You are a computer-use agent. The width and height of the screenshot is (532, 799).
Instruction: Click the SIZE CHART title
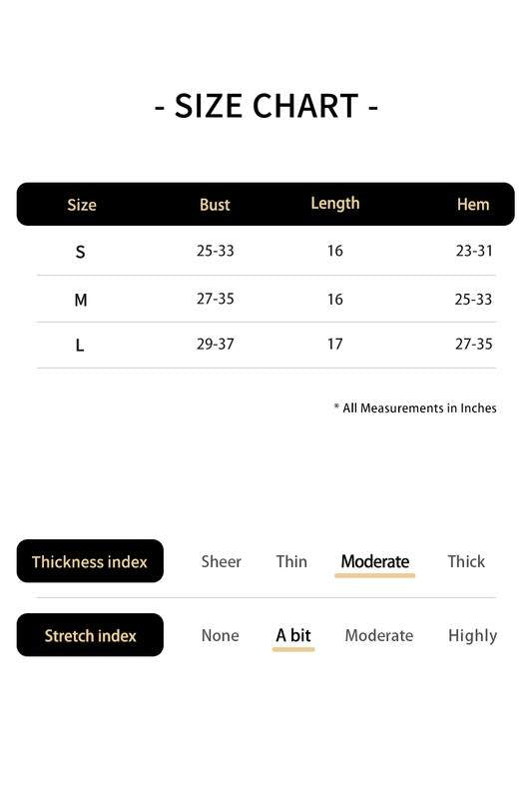pos(266,106)
